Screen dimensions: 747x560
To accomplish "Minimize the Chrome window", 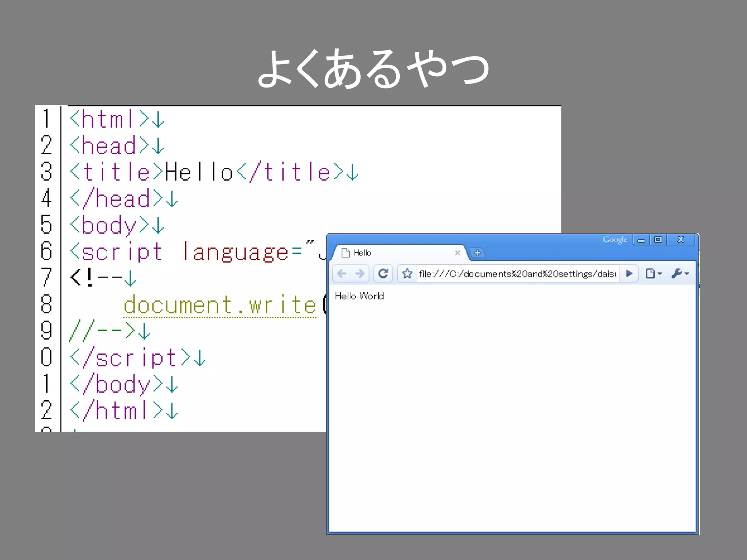I will tap(641, 240).
